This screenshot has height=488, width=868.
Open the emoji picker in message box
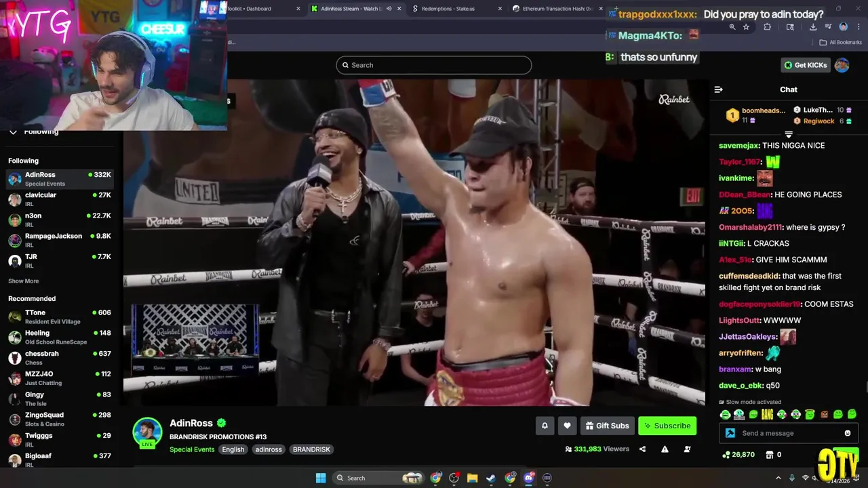pos(847,433)
